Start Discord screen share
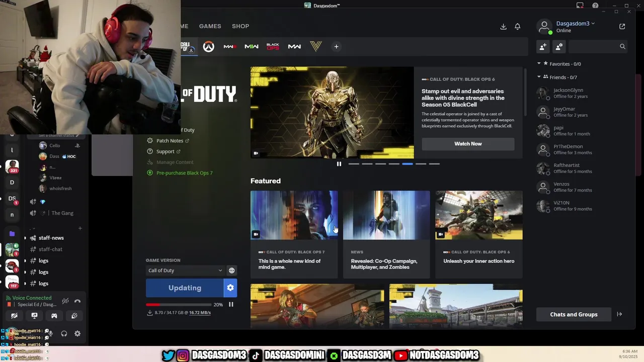 [34, 316]
